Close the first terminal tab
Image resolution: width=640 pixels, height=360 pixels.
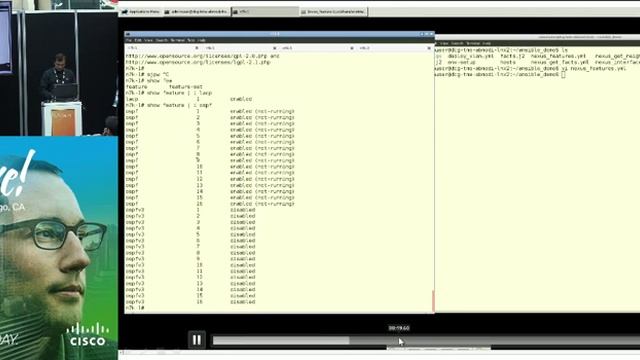tap(198, 48)
